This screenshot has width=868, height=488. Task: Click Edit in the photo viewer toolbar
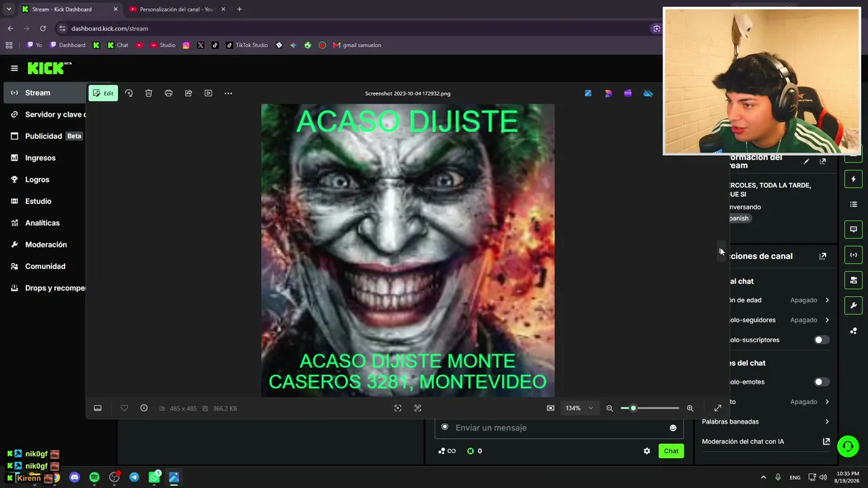pos(103,93)
